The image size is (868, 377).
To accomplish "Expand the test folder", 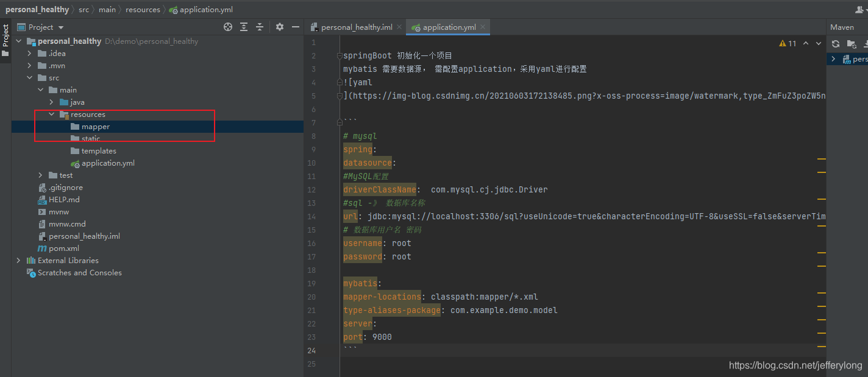I will pos(40,175).
